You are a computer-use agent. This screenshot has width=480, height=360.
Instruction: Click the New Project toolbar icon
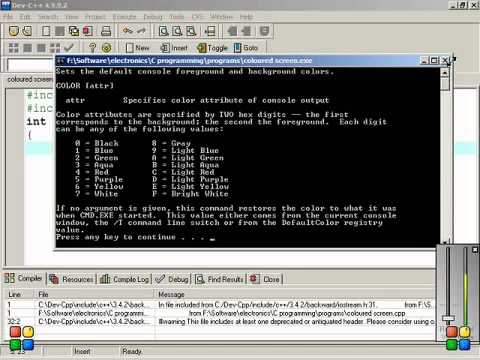point(13,31)
